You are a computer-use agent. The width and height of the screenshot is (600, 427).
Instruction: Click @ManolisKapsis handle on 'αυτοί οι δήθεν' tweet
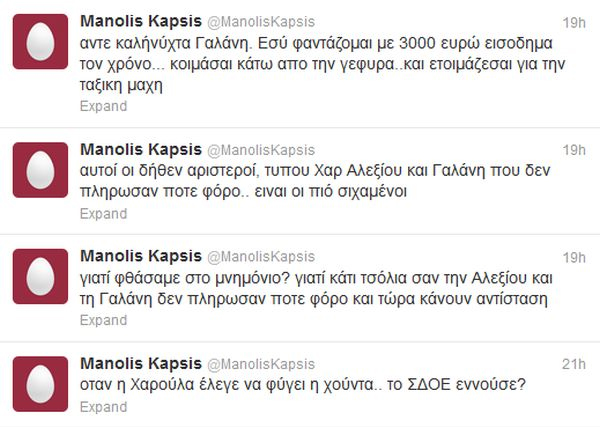pos(260,150)
